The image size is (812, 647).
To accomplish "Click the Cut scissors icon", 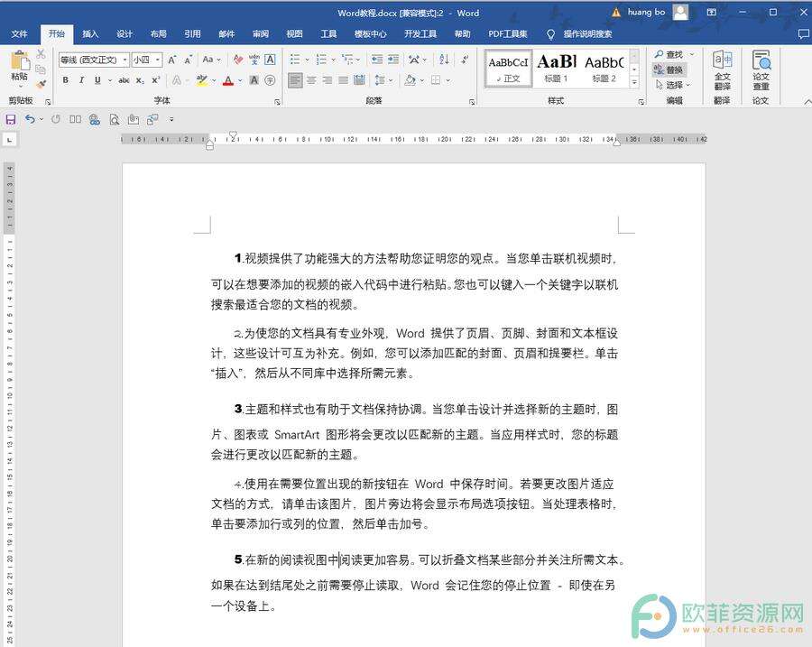I will [41, 55].
